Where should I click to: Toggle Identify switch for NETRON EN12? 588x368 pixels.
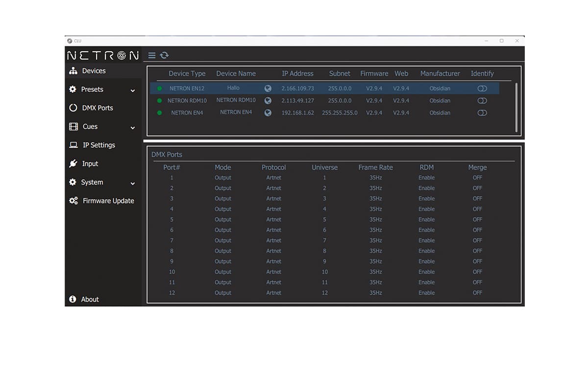pyautogui.click(x=482, y=88)
